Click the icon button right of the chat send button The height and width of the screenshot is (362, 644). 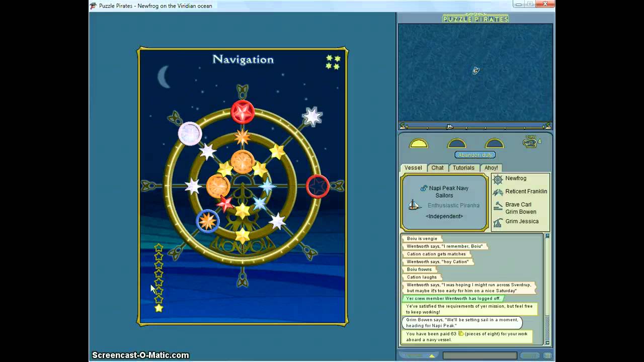click(x=547, y=355)
